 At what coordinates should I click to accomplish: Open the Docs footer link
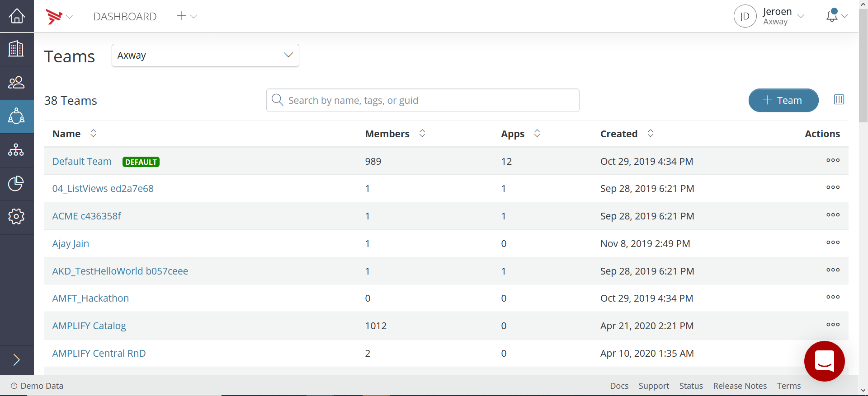619,386
